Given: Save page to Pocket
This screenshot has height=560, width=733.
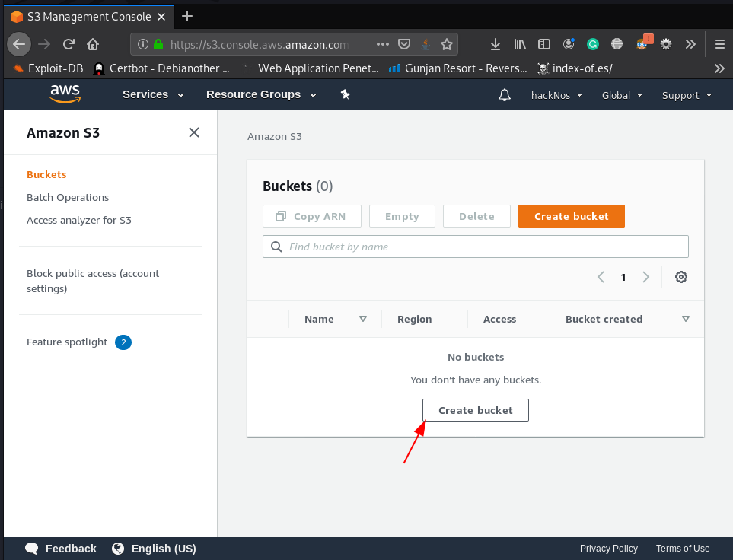Looking at the screenshot, I should [404, 44].
